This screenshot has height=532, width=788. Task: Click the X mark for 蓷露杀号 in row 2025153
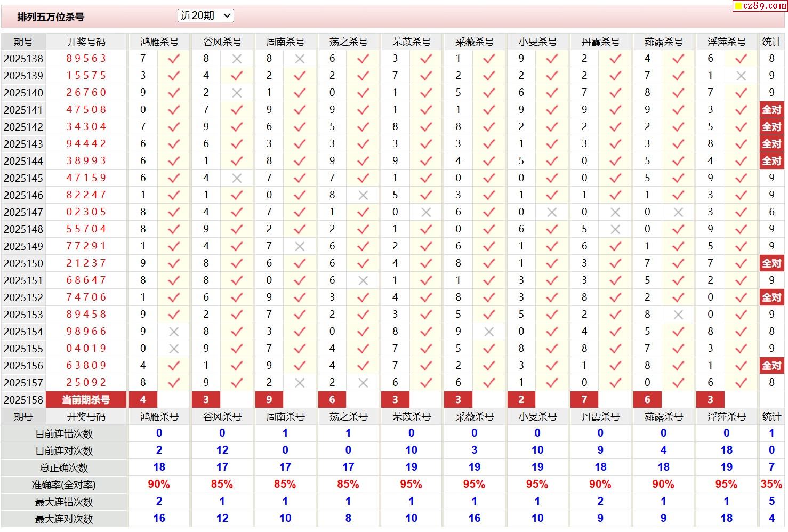point(678,315)
